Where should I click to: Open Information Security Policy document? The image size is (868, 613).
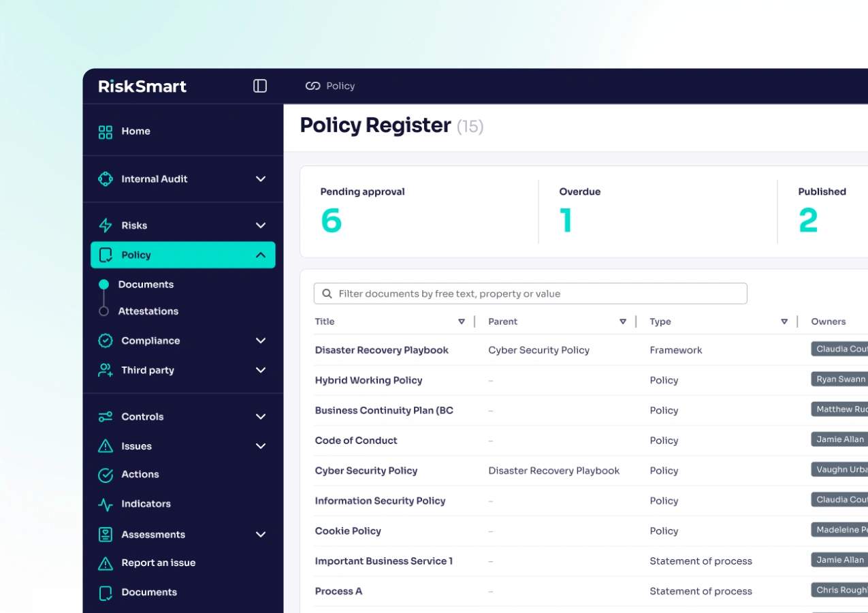pyautogui.click(x=380, y=501)
